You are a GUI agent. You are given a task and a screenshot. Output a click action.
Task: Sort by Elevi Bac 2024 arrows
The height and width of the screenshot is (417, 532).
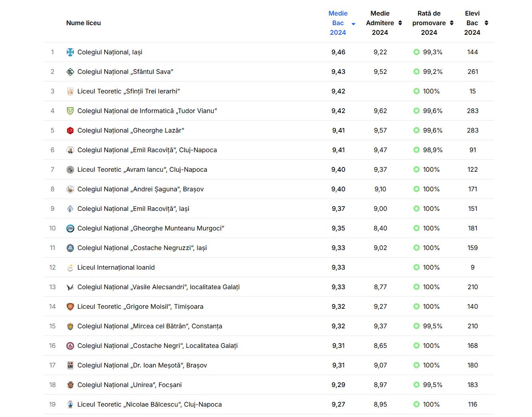pyautogui.click(x=486, y=23)
